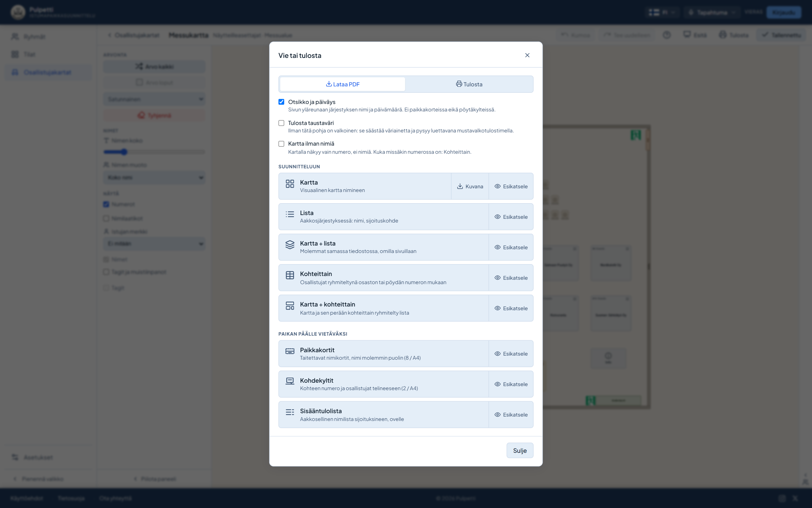Check the Kartta ilman nimiä option

pyautogui.click(x=281, y=144)
